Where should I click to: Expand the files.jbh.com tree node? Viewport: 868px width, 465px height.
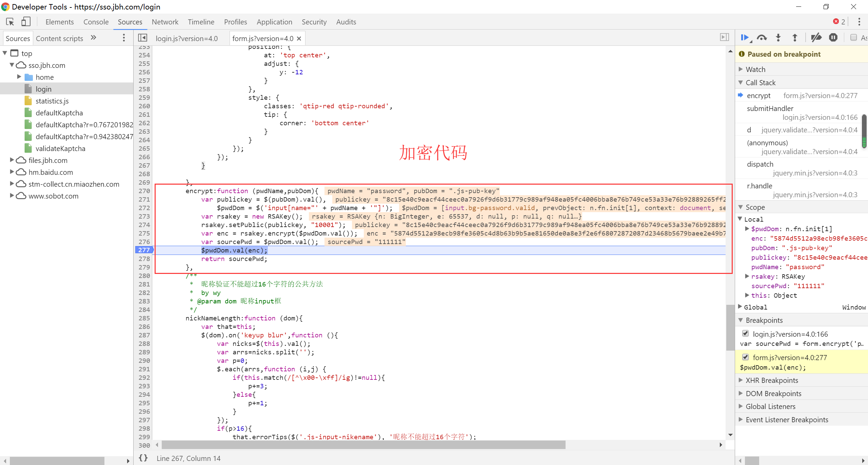[x=12, y=160]
